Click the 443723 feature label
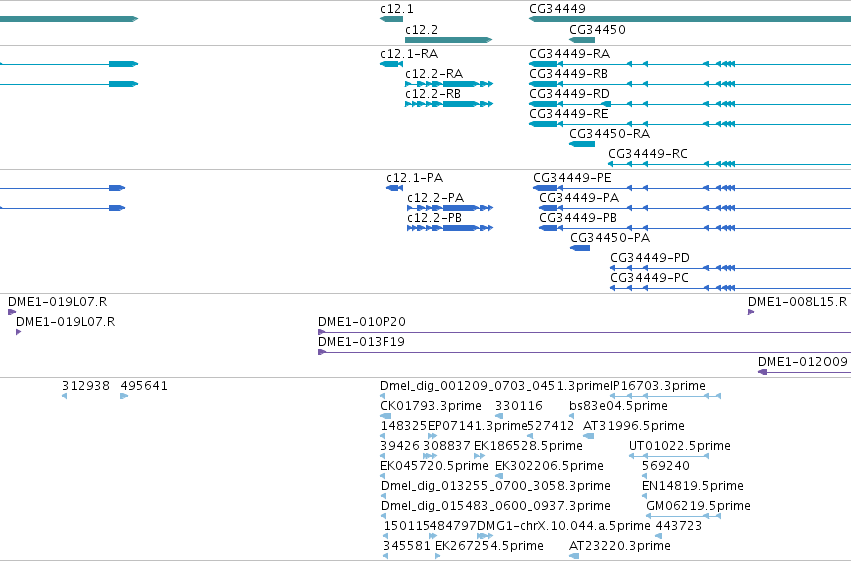 point(678,527)
